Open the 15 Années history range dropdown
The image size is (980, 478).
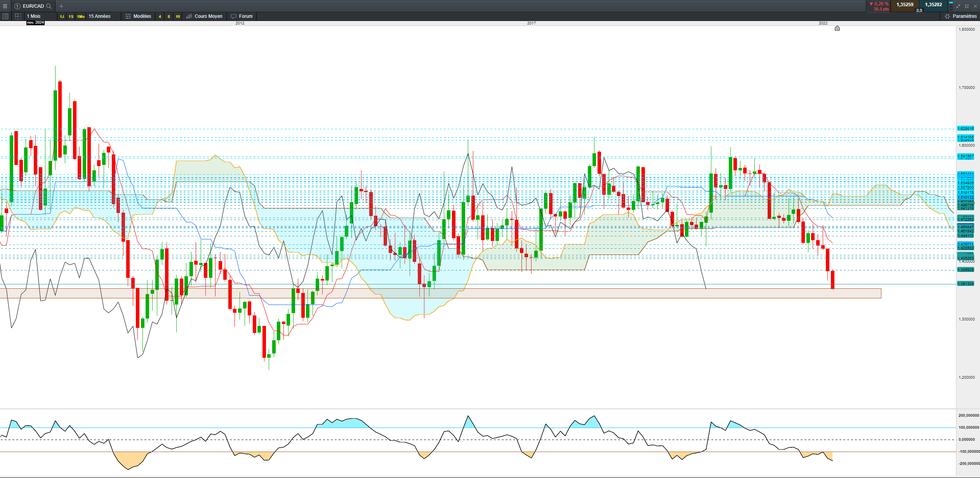tap(103, 16)
